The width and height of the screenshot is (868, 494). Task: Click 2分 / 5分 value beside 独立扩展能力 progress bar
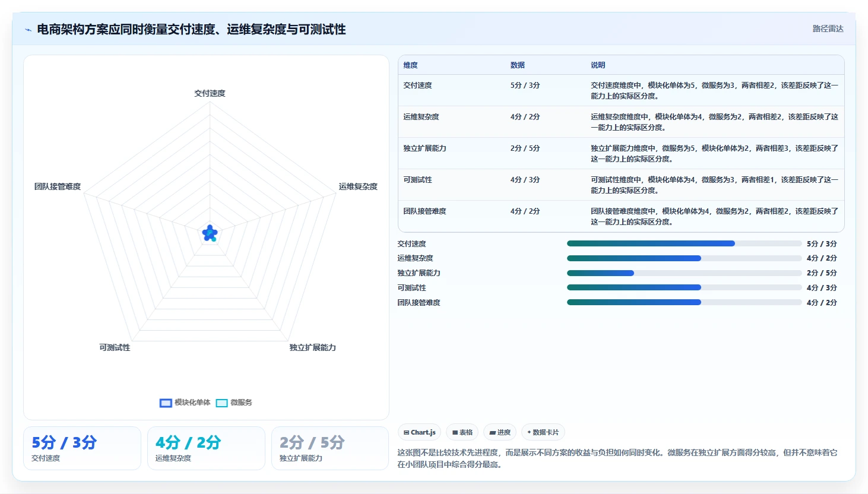[x=822, y=273]
